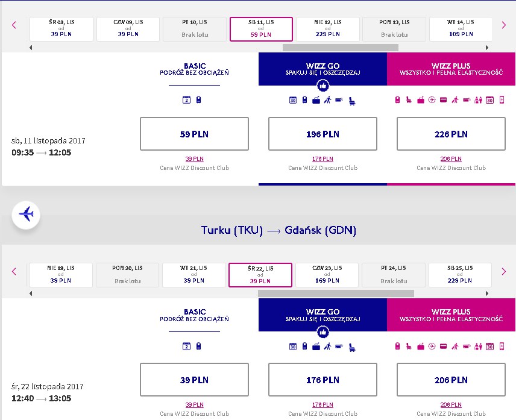Click Wizz Plus sitting-together people icon, 22 listopada
The width and height of the screenshot is (516, 420).
tap(478, 346)
